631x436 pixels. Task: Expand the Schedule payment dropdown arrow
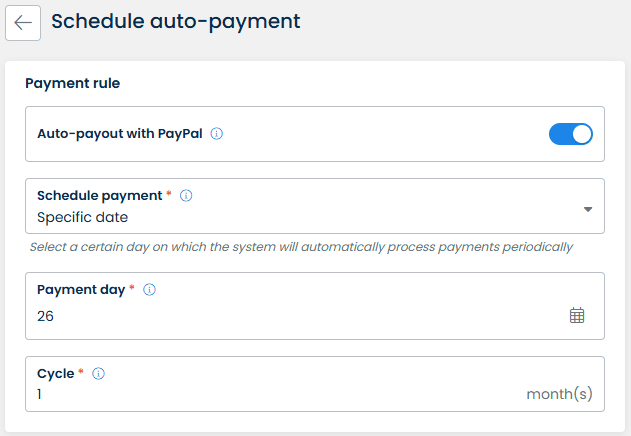click(x=588, y=209)
